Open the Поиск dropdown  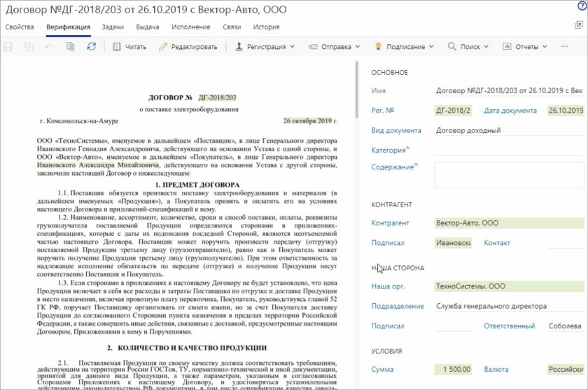[x=468, y=47]
